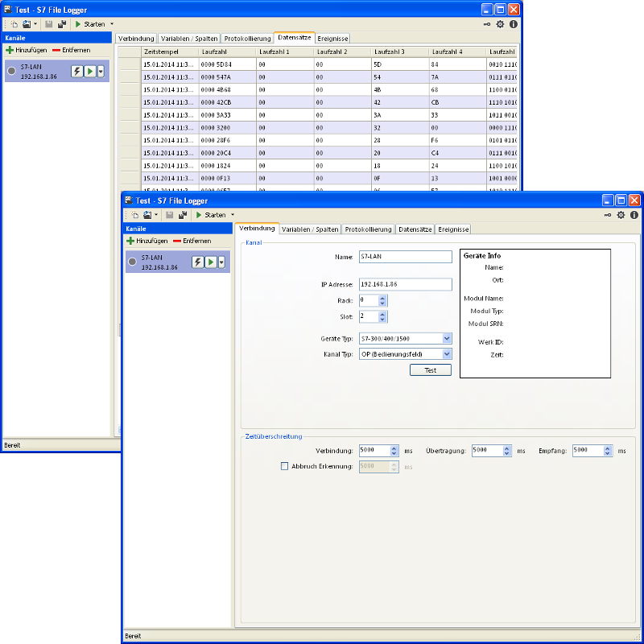Expand the Starten dropdown arrow in the back window
Viewport: 644px width, 644px height.
click(112, 24)
